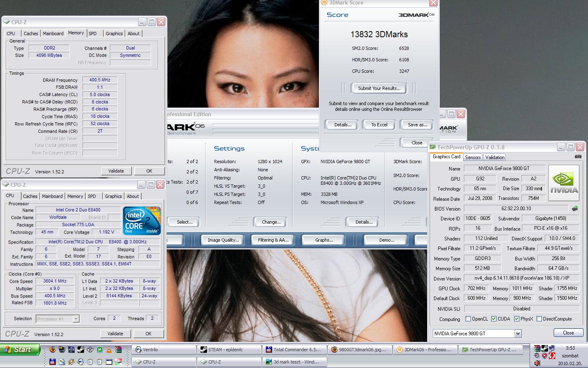The width and height of the screenshot is (588, 368).
Task: Switch to 9800GT3dmark06.jpg taskbar item
Action: click(360, 350)
